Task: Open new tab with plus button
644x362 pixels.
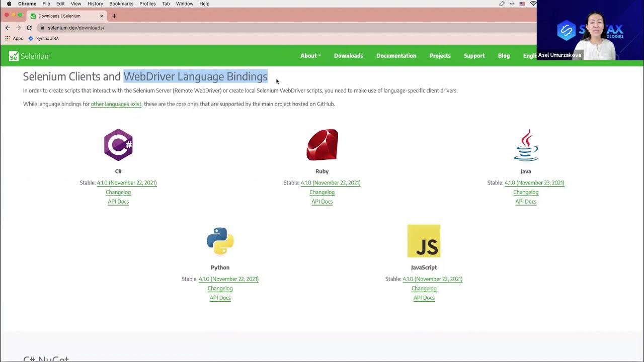Action: (114, 16)
